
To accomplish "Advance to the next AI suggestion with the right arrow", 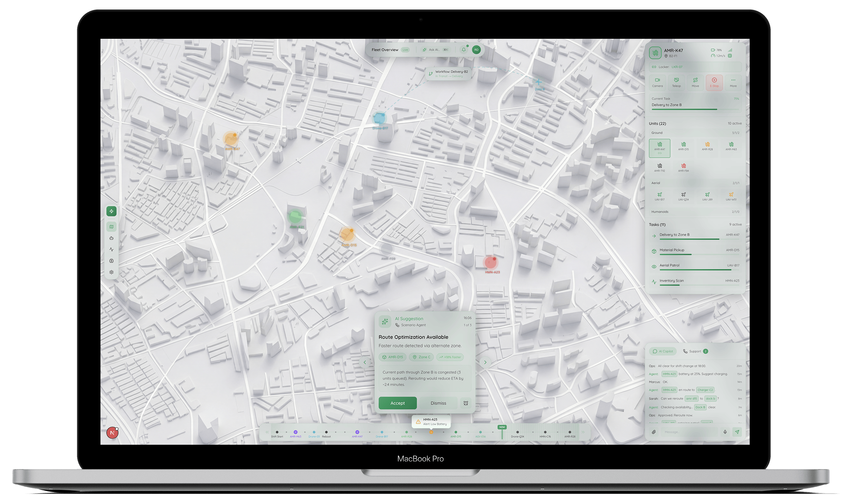I will [485, 362].
